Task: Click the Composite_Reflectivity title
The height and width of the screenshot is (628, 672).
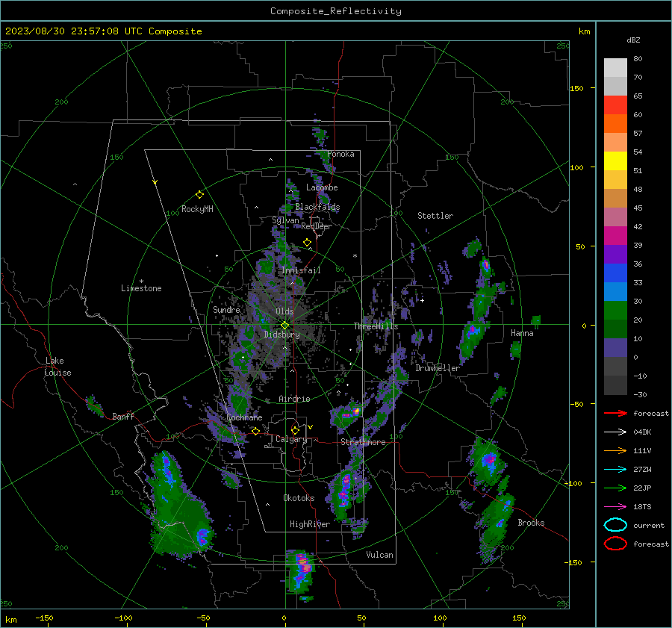Action: pyautogui.click(x=336, y=11)
